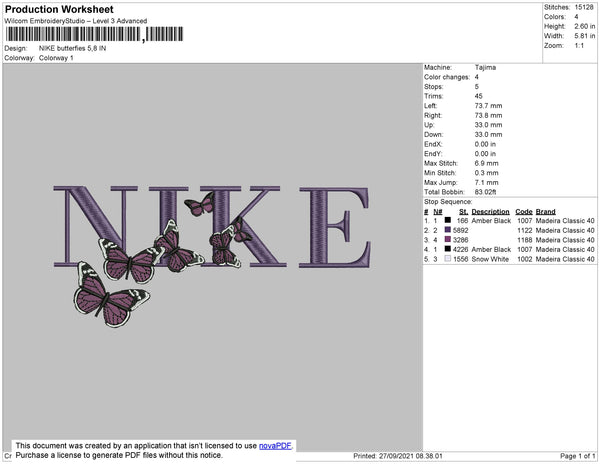Click the 'Description' column header
This screenshot has width=600, height=464.
coord(490,212)
